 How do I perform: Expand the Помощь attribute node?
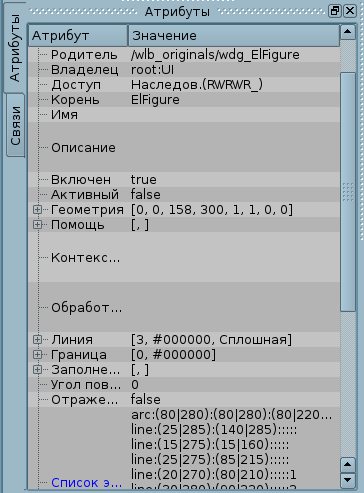(37, 225)
